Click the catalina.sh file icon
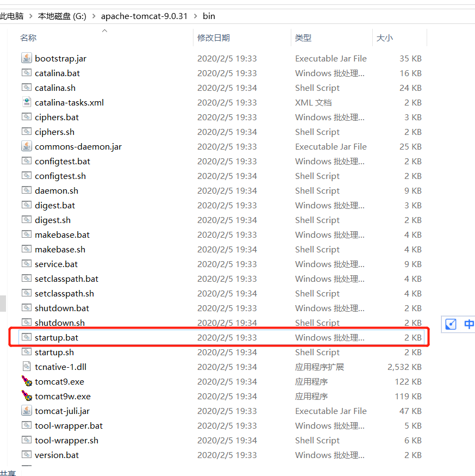Image resolution: width=475 pixels, height=476 pixels. (x=27, y=88)
